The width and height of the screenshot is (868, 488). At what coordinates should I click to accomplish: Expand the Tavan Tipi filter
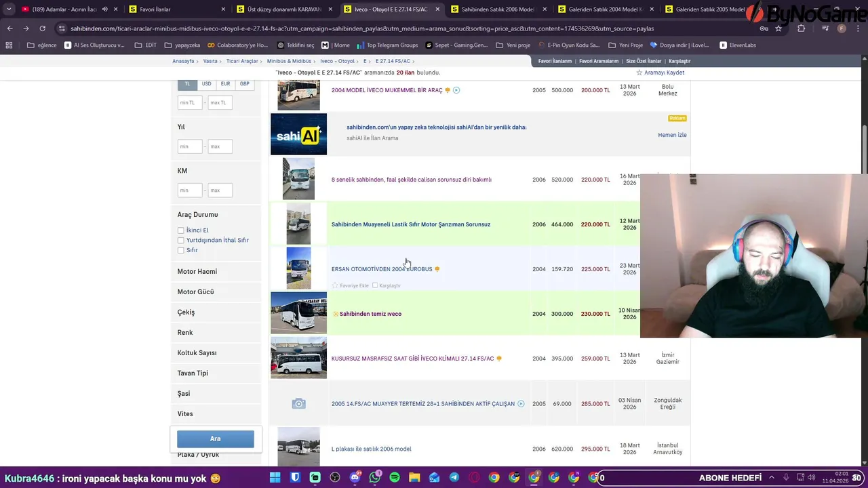pyautogui.click(x=216, y=373)
